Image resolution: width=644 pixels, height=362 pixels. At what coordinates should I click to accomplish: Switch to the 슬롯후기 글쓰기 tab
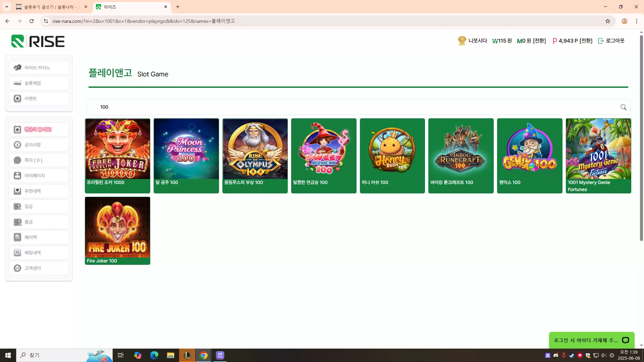52,7
